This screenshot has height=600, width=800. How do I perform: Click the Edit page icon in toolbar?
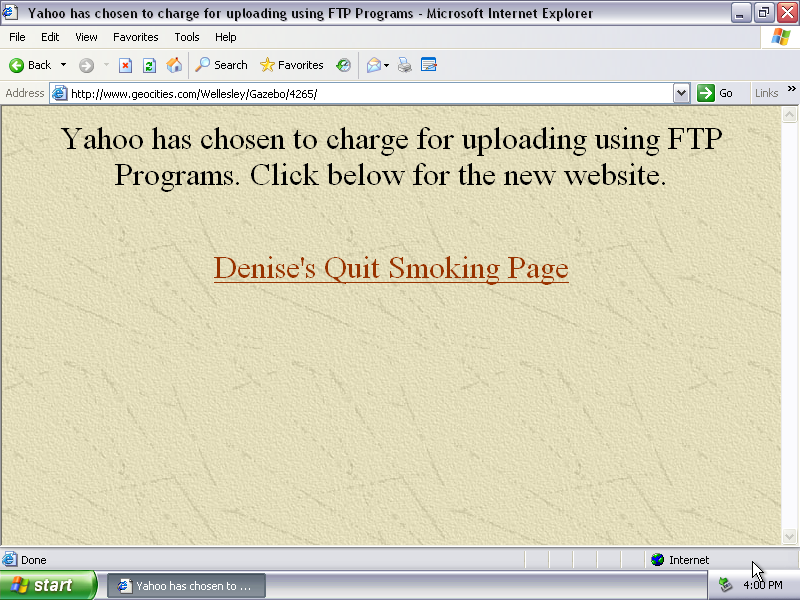point(429,65)
